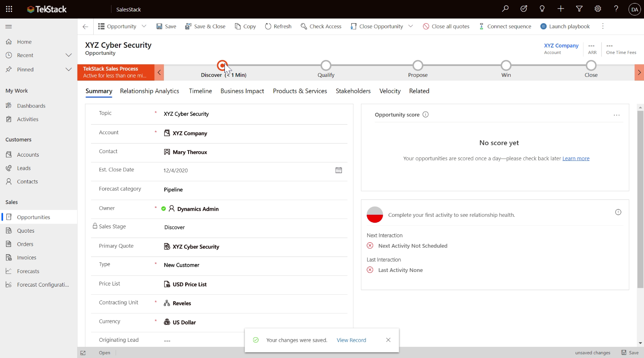Open the Timeline tab
The width and height of the screenshot is (644, 358).
point(200,91)
